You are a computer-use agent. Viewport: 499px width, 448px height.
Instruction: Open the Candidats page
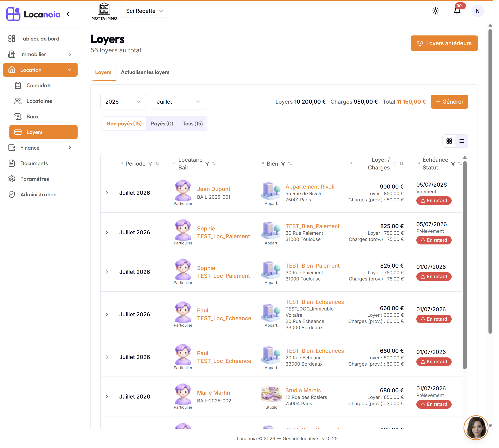[x=43, y=86]
